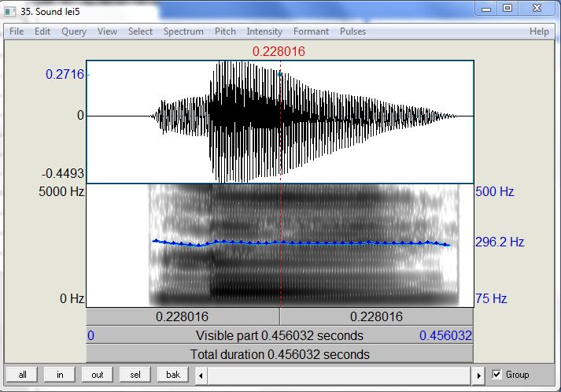Click the 5000 Hz spectrogram label
Viewport: 561px width, 392px height.
61,191
